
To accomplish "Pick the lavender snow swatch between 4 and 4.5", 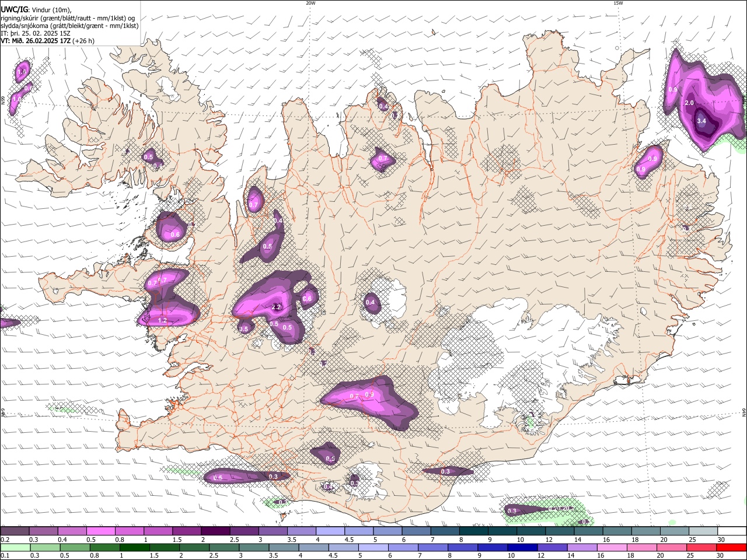I will [x=330, y=531].
